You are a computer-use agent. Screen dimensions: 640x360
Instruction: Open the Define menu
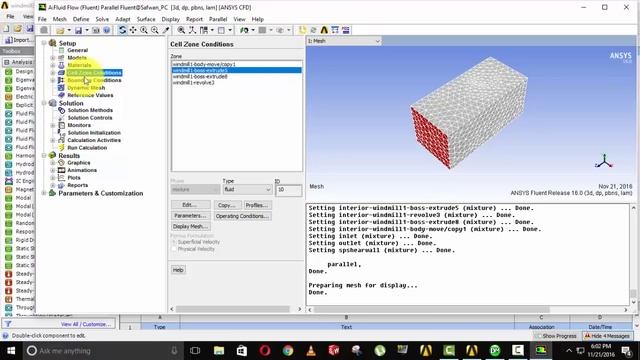[81, 19]
